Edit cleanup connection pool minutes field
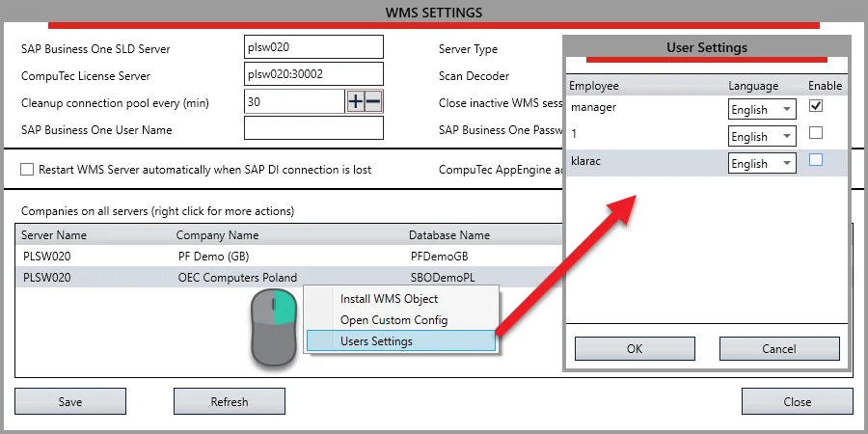 [x=295, y=102]
